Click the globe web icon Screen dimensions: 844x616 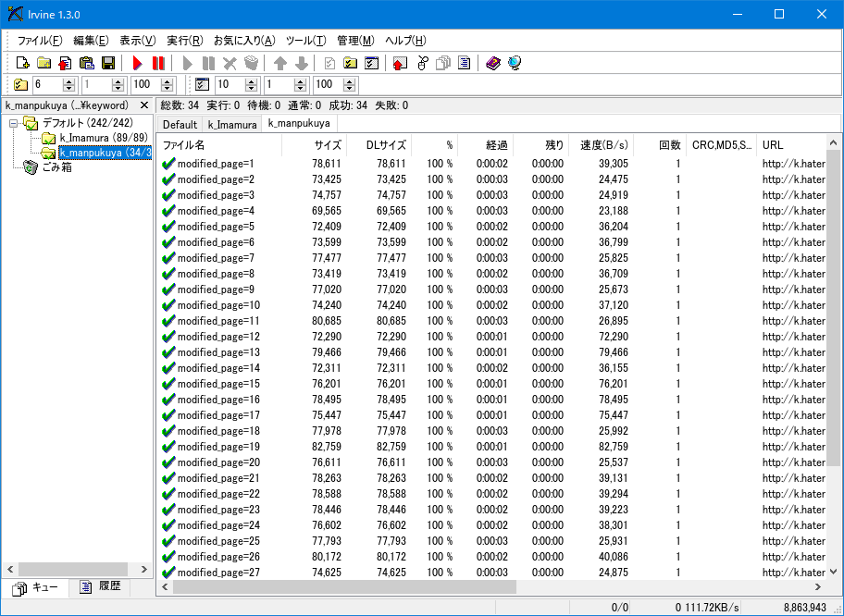tap(515, 64)
